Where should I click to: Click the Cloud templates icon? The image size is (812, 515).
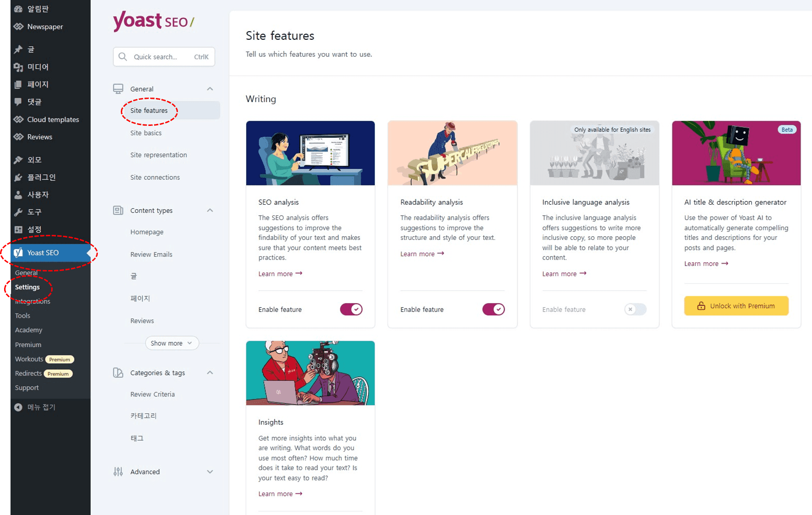[x=18, y=119]
